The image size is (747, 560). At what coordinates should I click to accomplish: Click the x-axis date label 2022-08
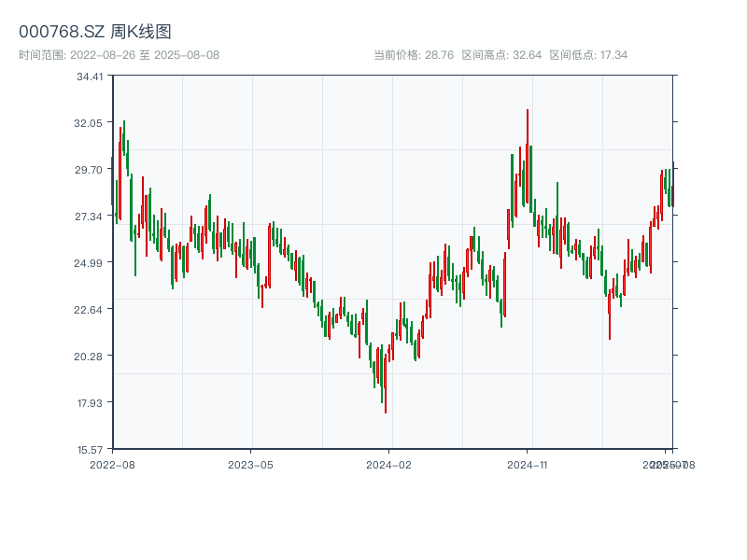[112, 465]
